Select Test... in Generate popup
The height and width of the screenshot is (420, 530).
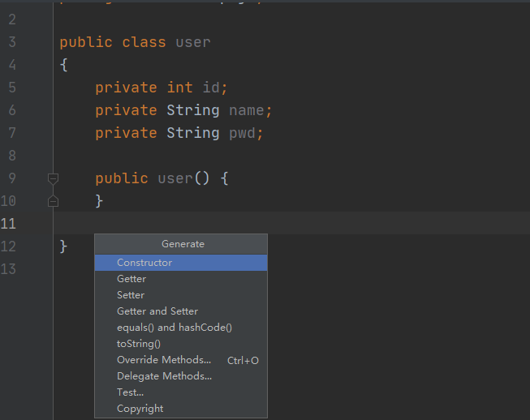click(181, 392)
